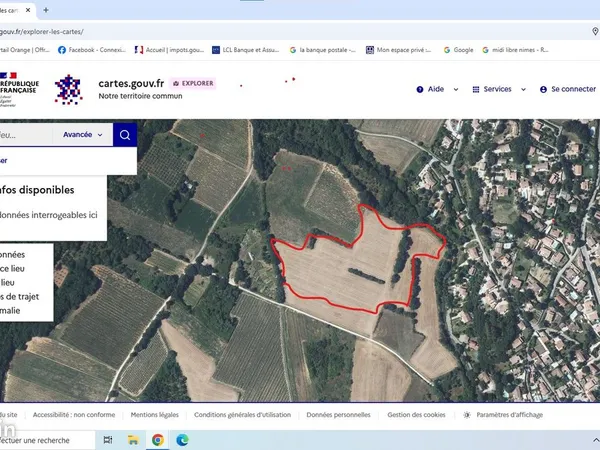Click the République Française logo
600x450 pixels.
(x=19, y=90)
